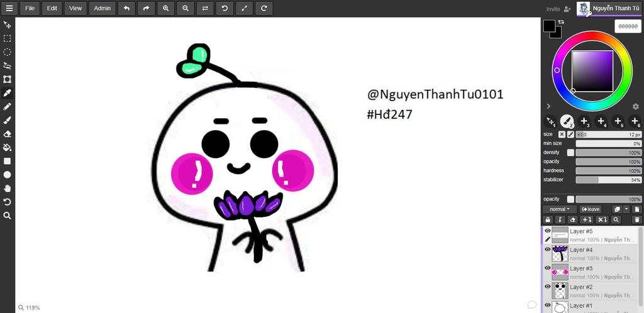The image size is (644, 313).
Task: Hide Layer #2 with eye icon
Action: 548,287
